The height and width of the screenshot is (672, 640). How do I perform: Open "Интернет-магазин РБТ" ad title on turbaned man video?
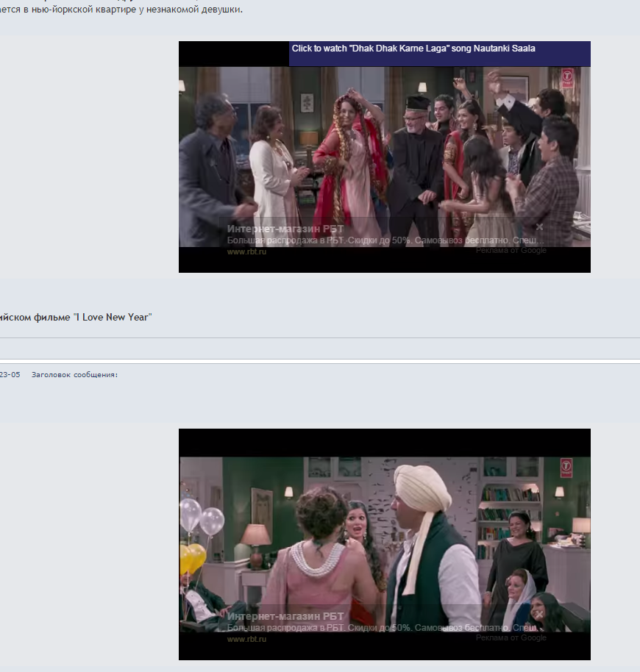(285, 616)
